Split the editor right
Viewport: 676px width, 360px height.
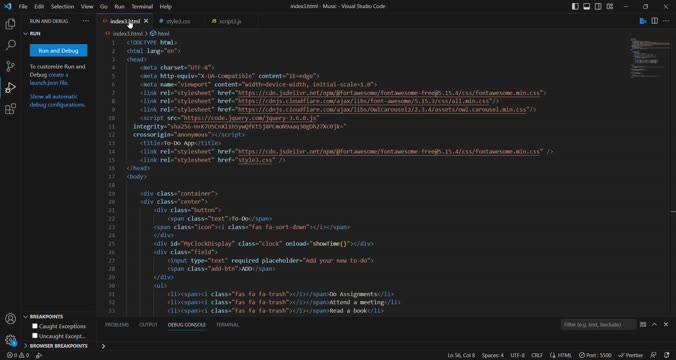(654, 21)
